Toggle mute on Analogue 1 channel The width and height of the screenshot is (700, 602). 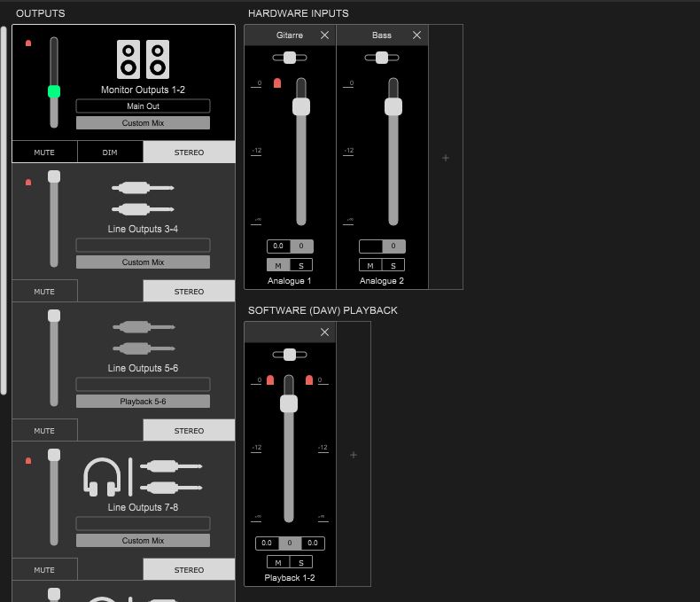278,265
